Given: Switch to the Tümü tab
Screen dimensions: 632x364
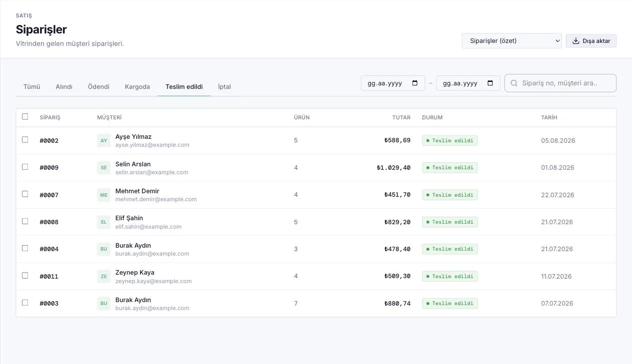Looking at the screenshot, I should pyautogui.click(x=31, y=87).
